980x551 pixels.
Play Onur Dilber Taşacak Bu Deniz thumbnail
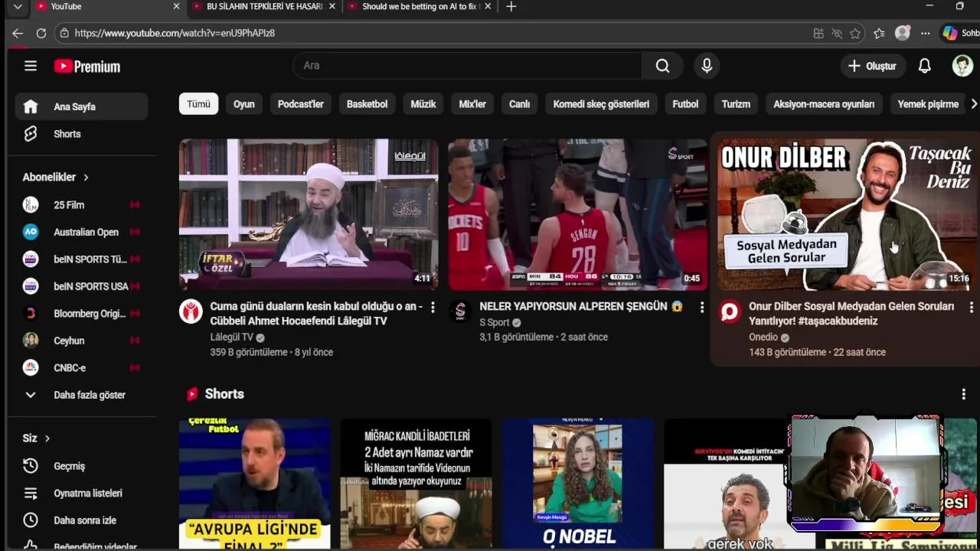pos(848,214)
